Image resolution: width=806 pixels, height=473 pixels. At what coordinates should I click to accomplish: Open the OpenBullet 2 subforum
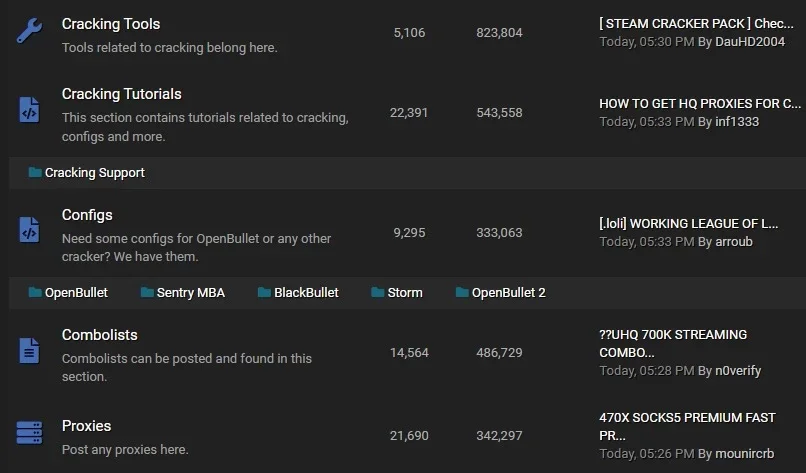509,293
